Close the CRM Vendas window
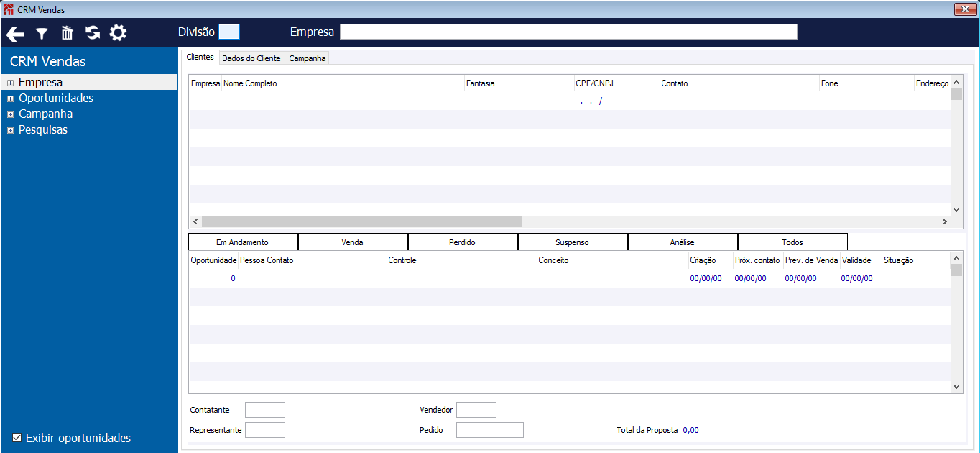Image resolution: width=980 pixels, height=453 pixels. pyautogui.click(x=963, y=9)
